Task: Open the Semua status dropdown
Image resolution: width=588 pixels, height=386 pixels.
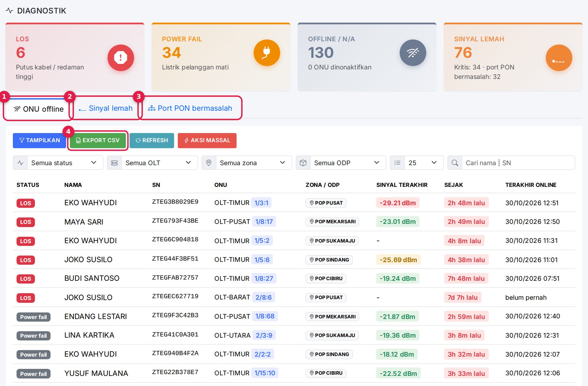Action: pos(65,163)
